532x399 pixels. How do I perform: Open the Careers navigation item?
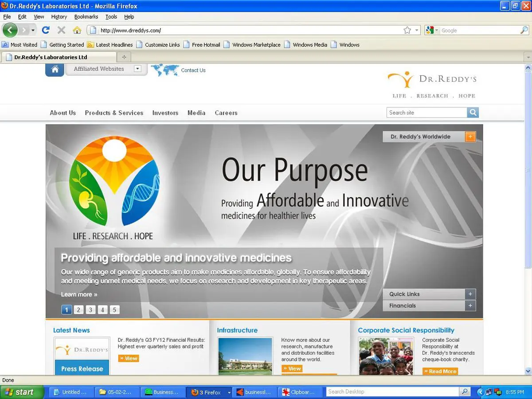tap(226, 113)
